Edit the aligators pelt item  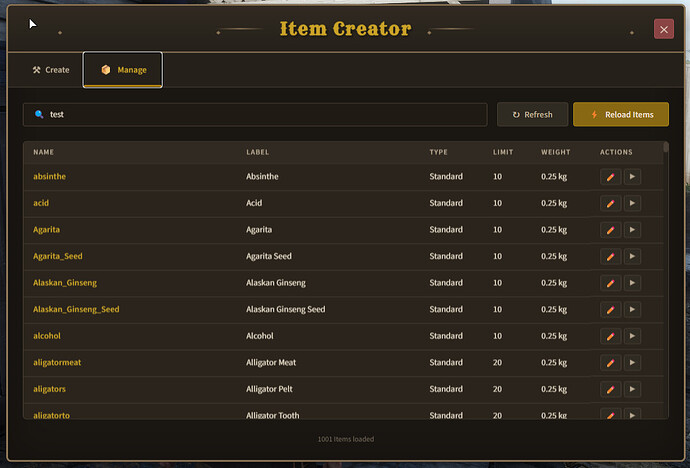pos(610,389)
